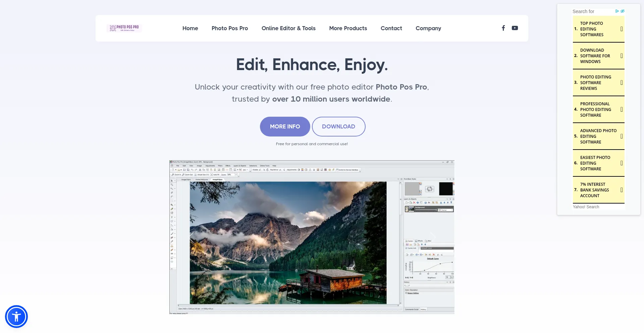644x333 pixels.
Task: Open the Filters menu in Photo Pos Pro
Action: (x=220, y=166)
